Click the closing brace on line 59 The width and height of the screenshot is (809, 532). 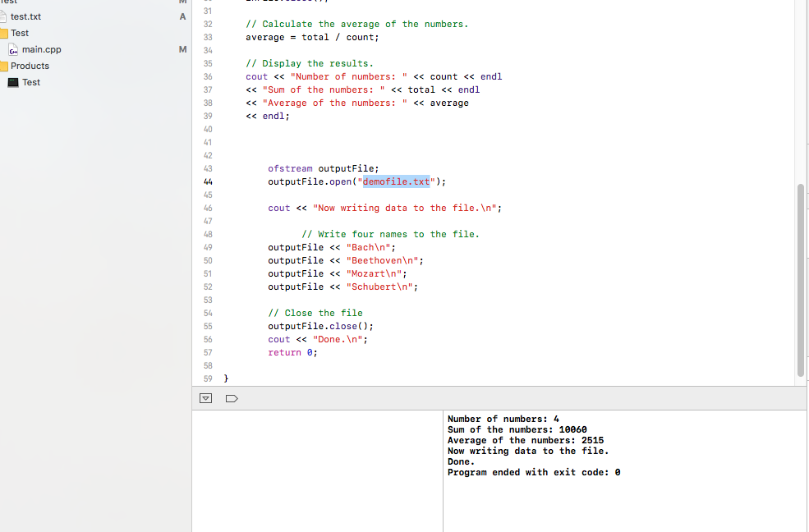pos(226,378)
